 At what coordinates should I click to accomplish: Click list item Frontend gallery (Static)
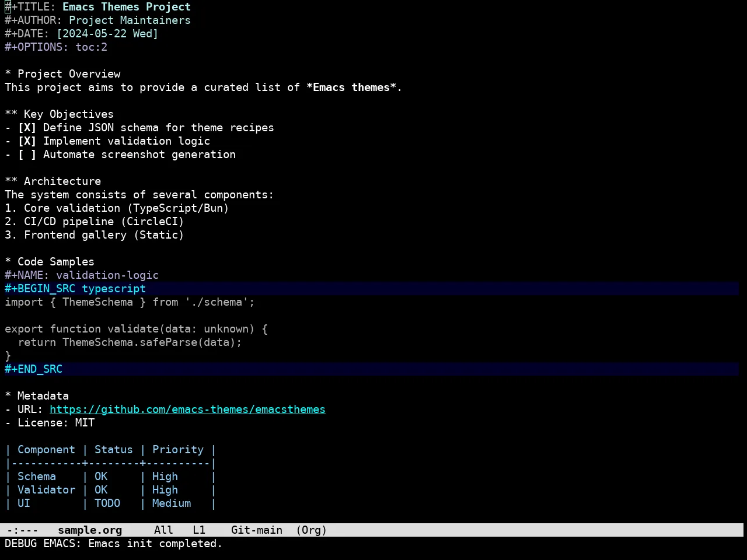[95, 235]
